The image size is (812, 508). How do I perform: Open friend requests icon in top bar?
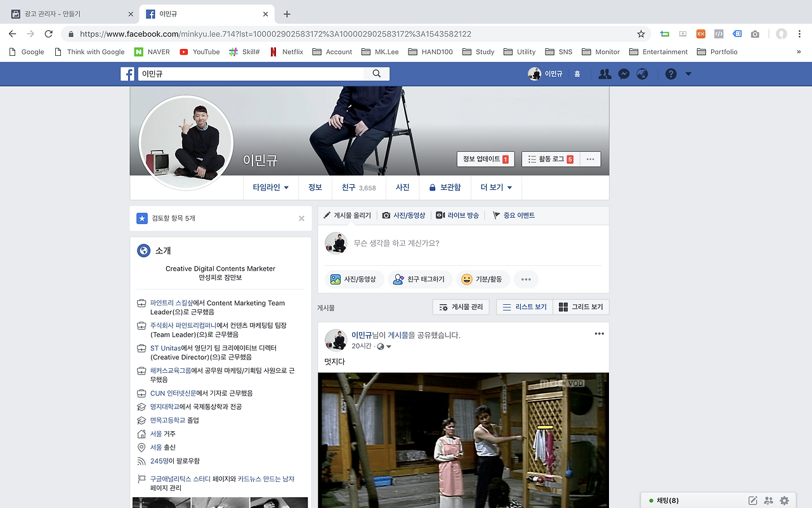point(605,74)
